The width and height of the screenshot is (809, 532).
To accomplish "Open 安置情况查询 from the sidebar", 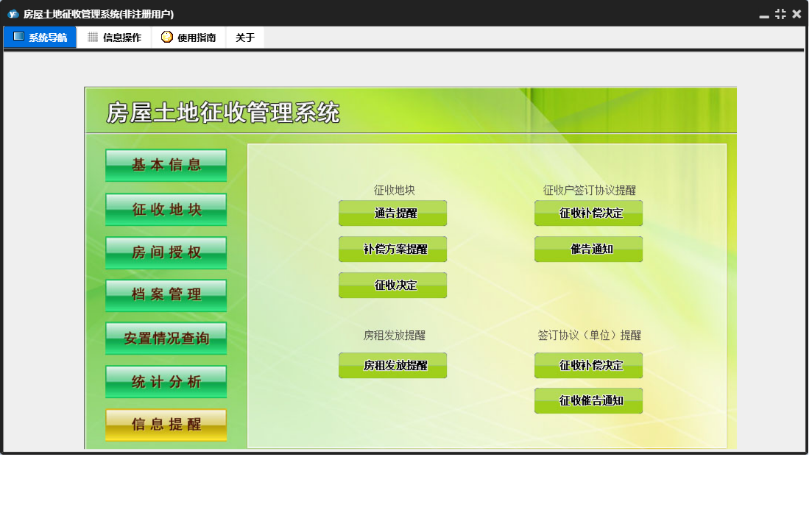I will coord(166,338).
